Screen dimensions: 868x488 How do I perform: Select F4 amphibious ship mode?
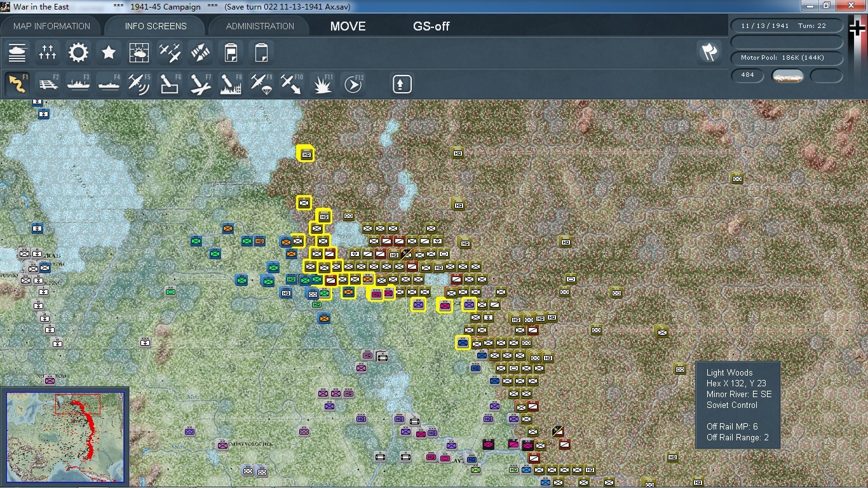tap(109, 84)
